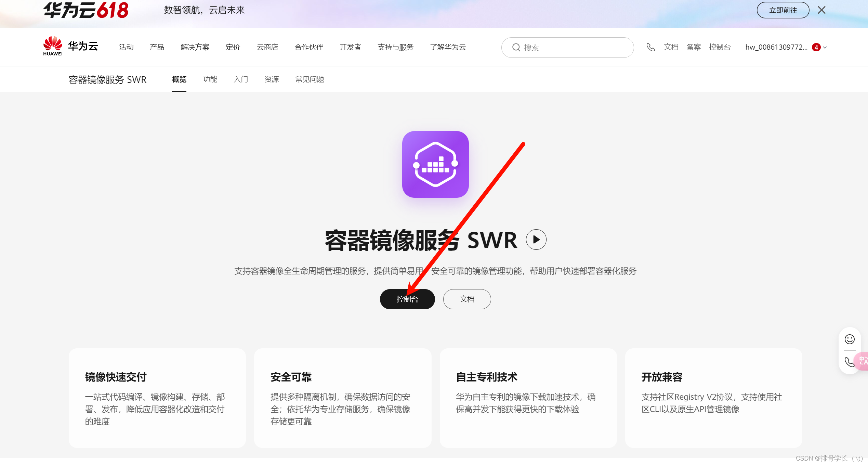Open the 了解华为云 menu

click(x=448, y=47)
